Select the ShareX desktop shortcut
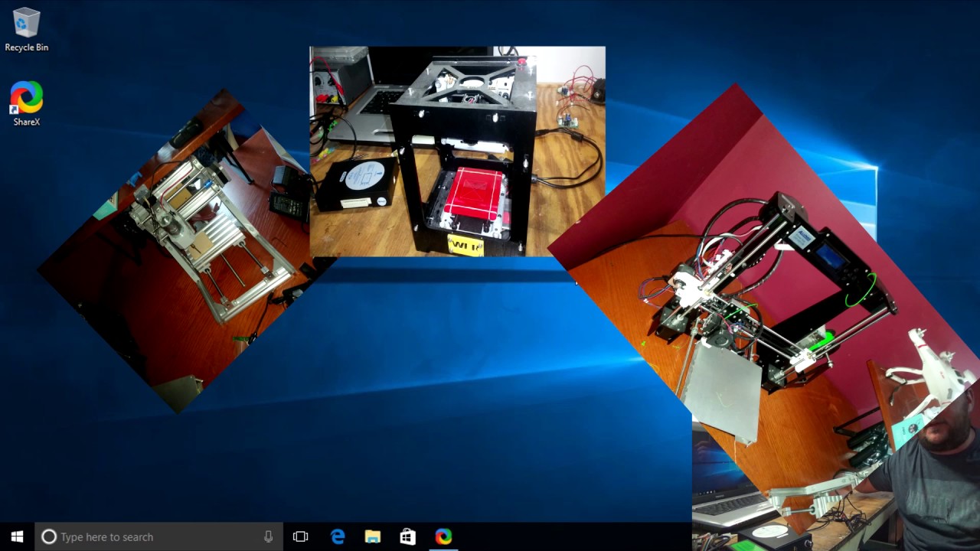Viewport: 980px width, 551px height. point(26,103)
